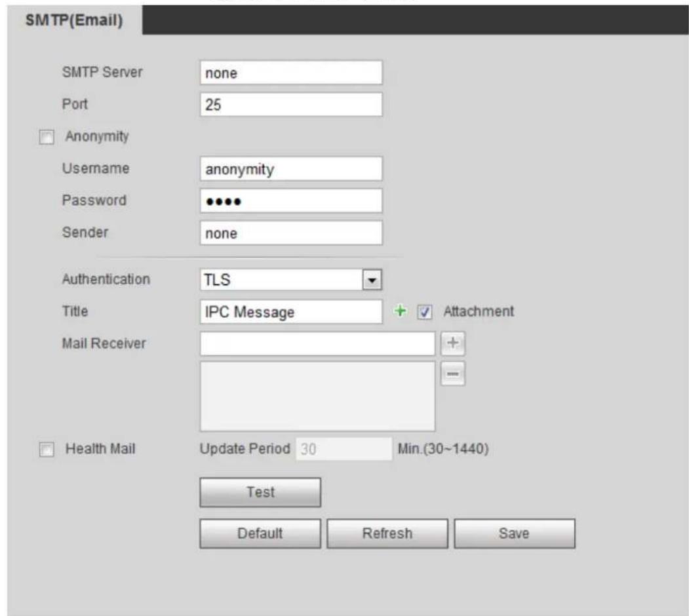Click the Update Period label
This screenshot has width=689, height=616.
click(245, 449)
